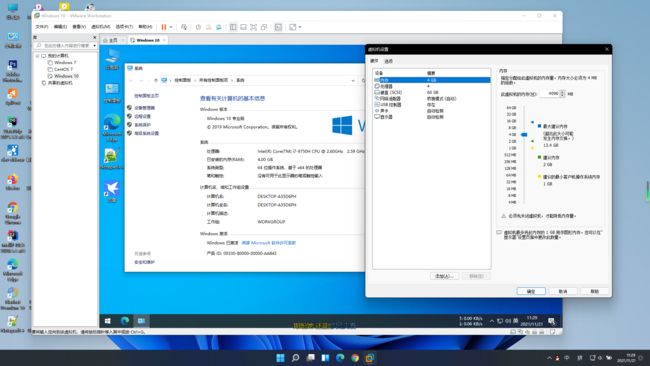The image size is (650, 366).
Task: Select CentOS 7 in the library tree
Action: (63, 69)
